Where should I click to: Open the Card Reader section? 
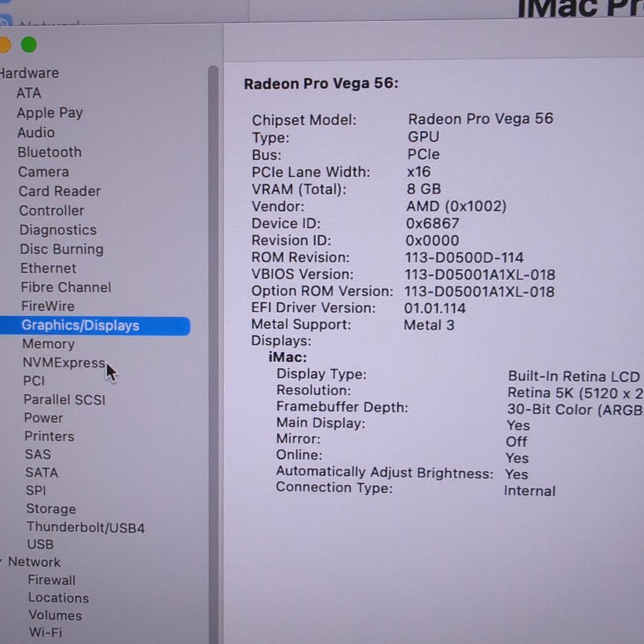click(x=59, y=191)
